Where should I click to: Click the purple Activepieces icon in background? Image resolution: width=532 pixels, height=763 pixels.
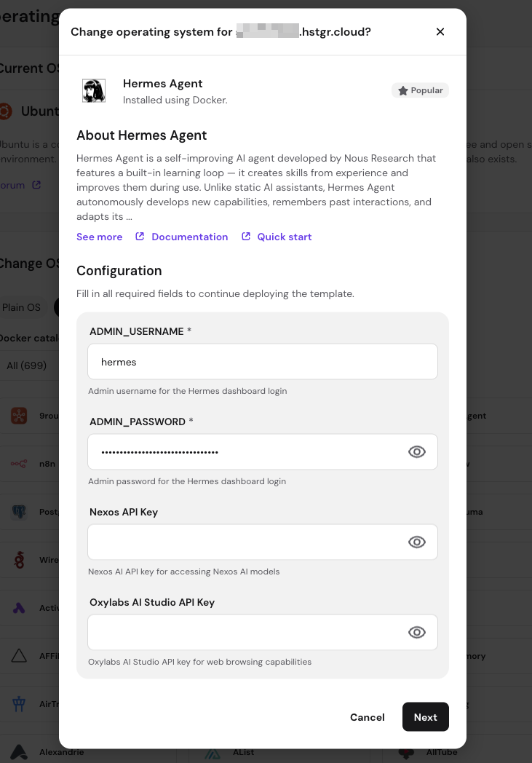tap(19, 608)
